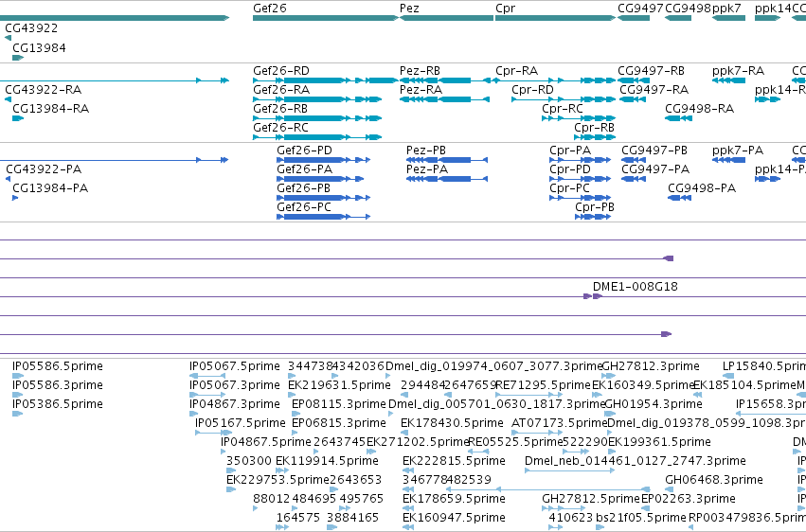Image resolution: width=806 pixels, height=532 pixels.
Task: Open transcript CG43922-RA
Action: coord(44,90)
